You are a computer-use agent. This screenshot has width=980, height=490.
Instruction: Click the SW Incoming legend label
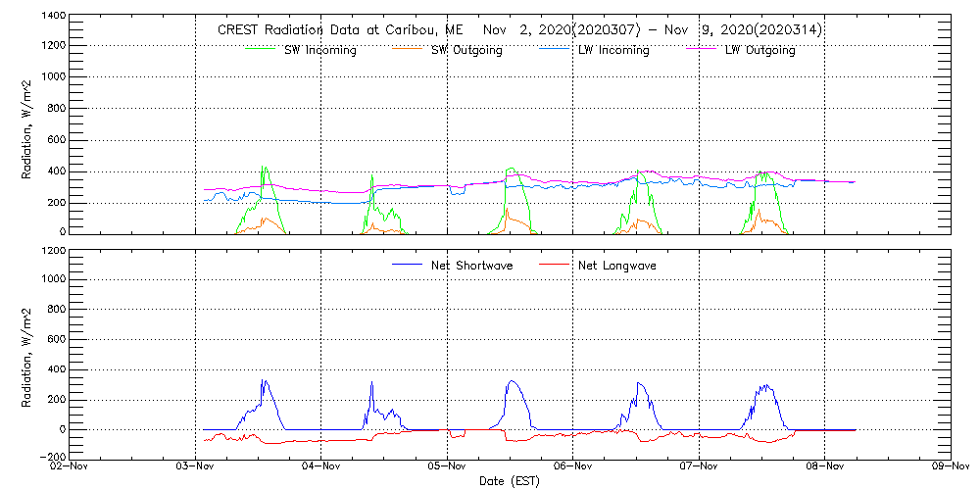[320, 50]
